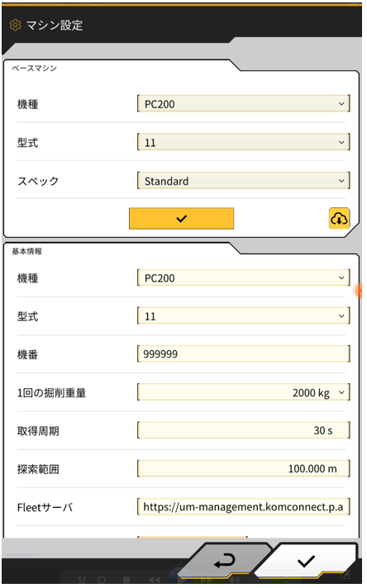
Task: Click the 機番 field showing 999999
Action: point(244,354)
